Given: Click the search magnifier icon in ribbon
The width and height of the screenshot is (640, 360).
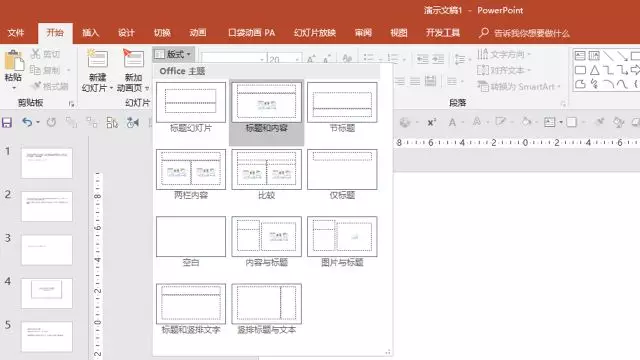Looking at the screenshot, I should [x=484, y=33].
